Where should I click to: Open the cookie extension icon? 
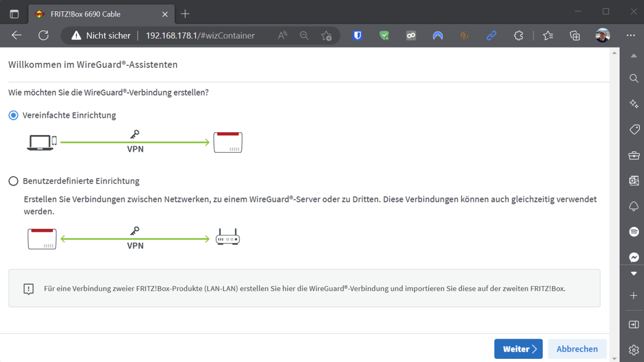pyautogui.click(x=464, y=35)
